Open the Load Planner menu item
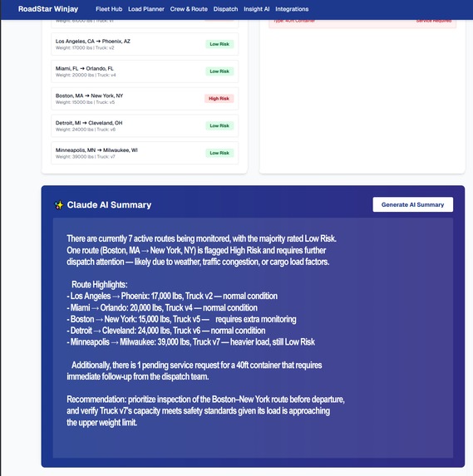Viewport: 473px width, 476px height. tap(146, 9)
